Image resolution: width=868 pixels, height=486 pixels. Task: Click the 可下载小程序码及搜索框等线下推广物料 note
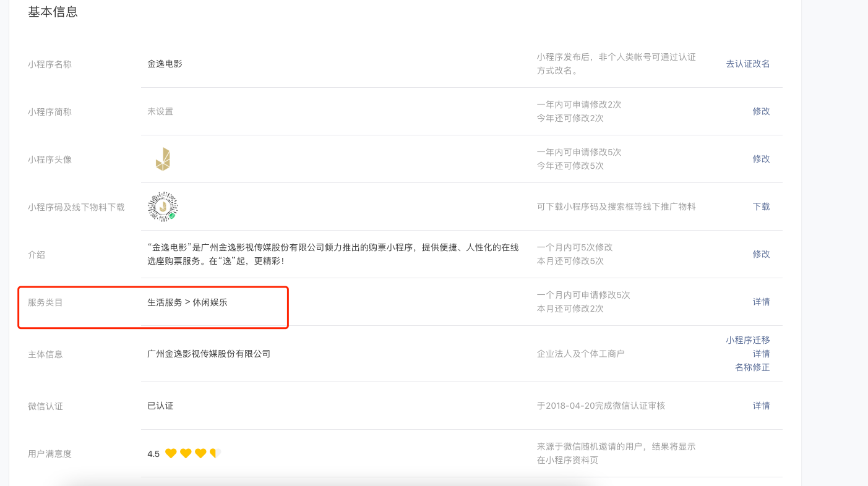pyautogui.click(x=616, y=207)
